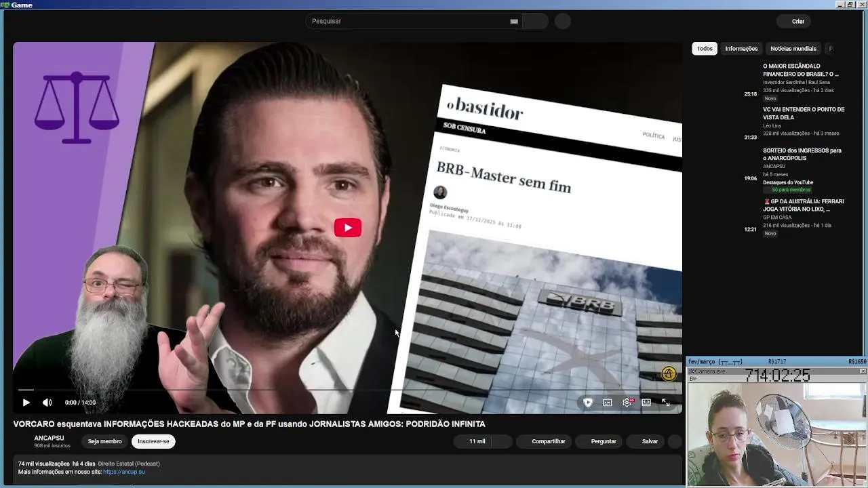Viewport: 868px width, 488px height.
Task: Click 'Investidor Sardinha | Raul Sena' channel text
Action: click(x=796, y=82)
